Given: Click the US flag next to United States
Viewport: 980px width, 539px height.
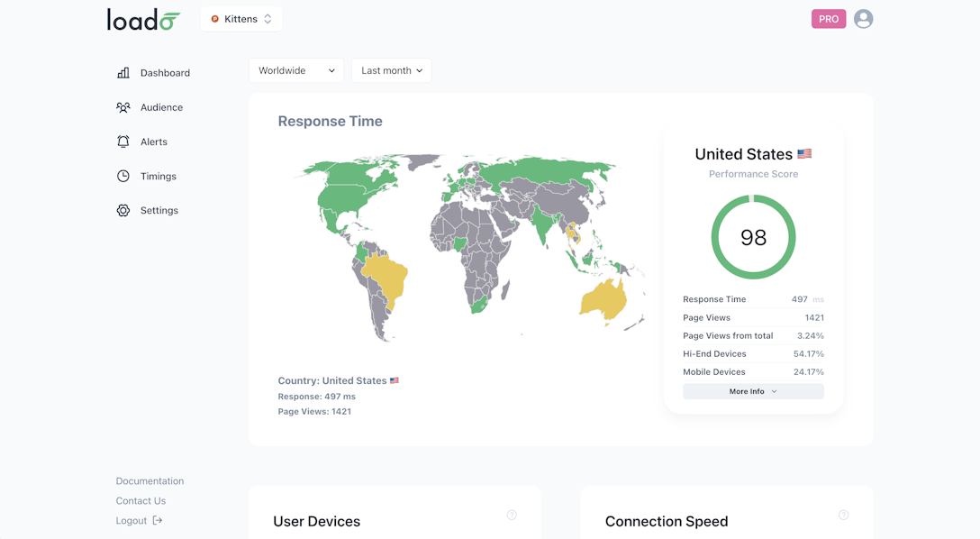Looking at the screenshot, I should (803, 153).
